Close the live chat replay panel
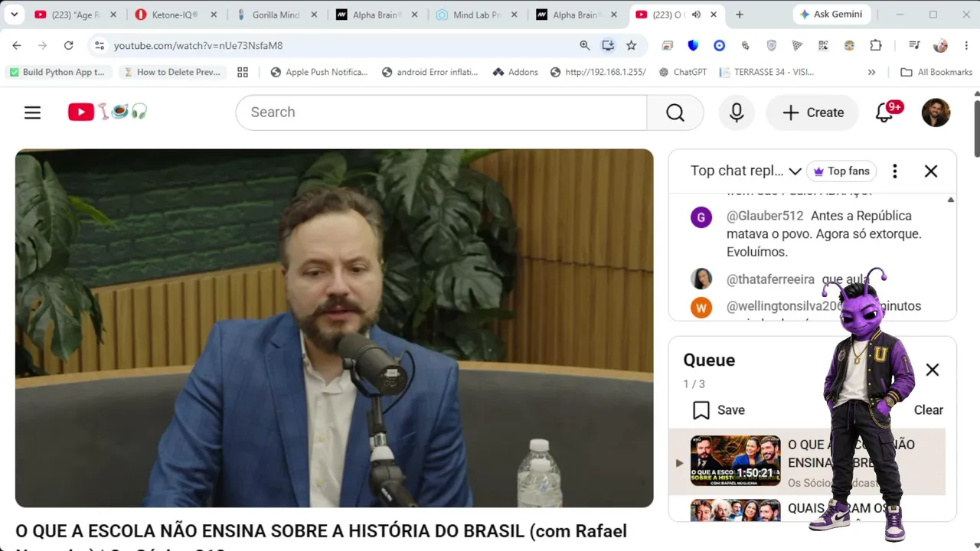980x551 pixels. pyautogui.click(x=931, y=171)
